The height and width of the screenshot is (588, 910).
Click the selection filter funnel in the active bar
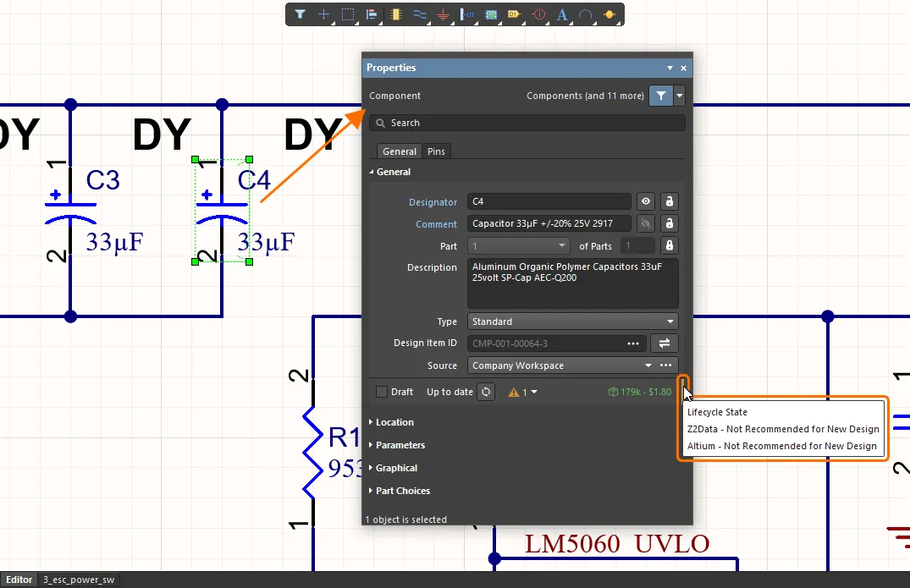(x=301, y=14)
